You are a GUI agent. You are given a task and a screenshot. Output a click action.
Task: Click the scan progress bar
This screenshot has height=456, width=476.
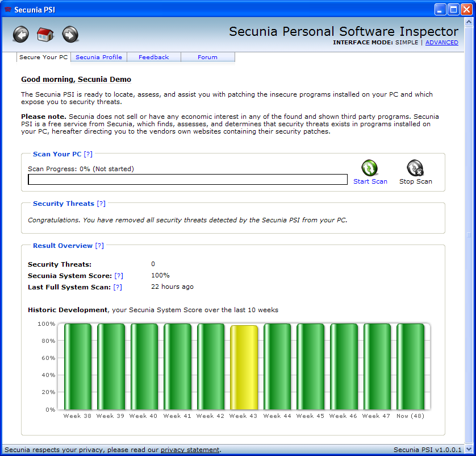(x=187, y=179)
